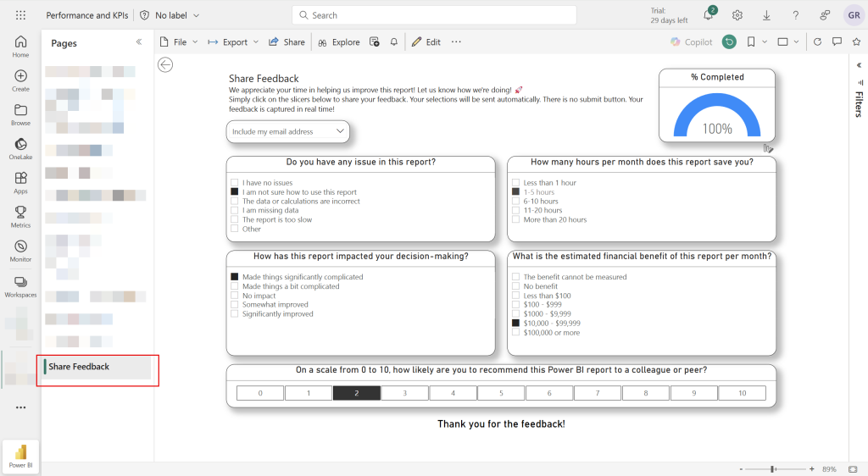The width and height of the screenshot is (868, 476).
Task: Open Metrics in the left sidebar
Action: 20,216
